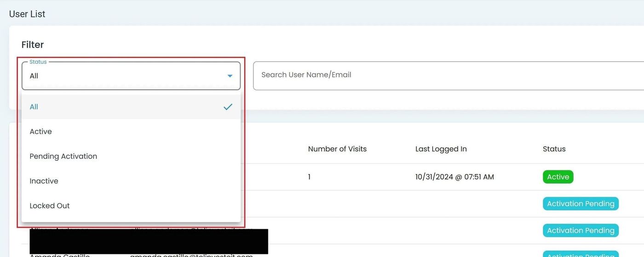Screen dimensions: 644x257
Task: Click the second Activation Pending badge
Action: (x=580, y=230)
